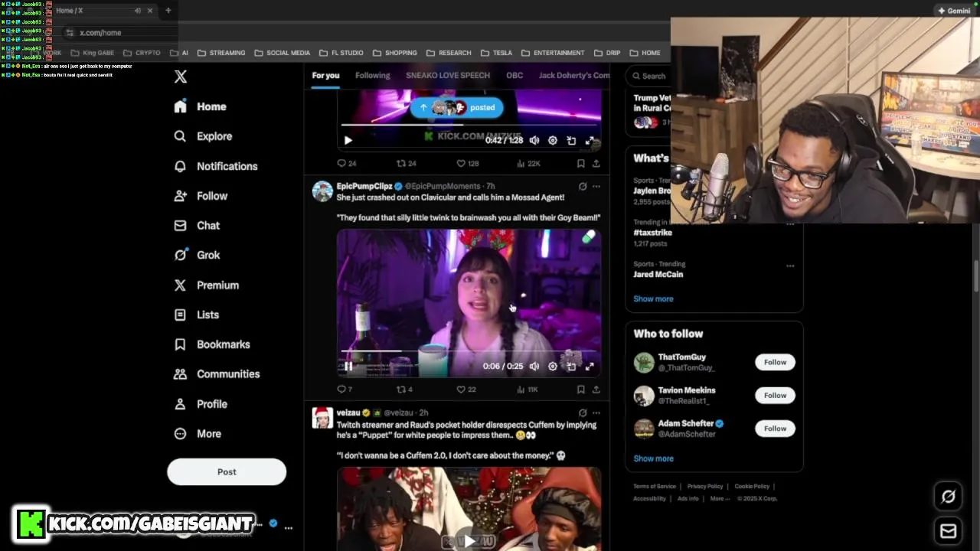The image size is (980, 551).
Task: Share the EpicPumpClipz post
Action: [x=596, y=390]
